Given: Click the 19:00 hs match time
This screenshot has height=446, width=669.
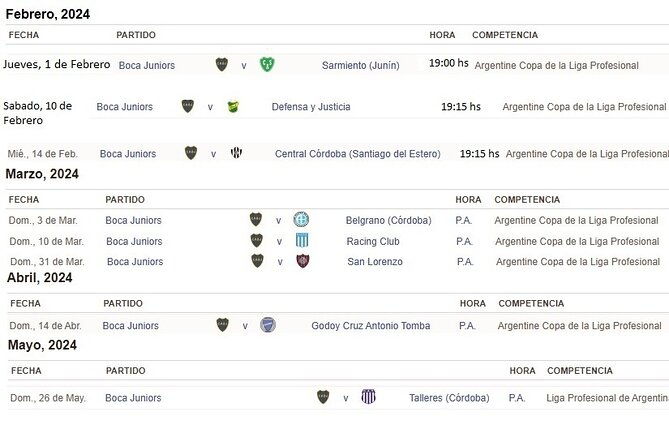Looking at the screenshot, I should [448, 64].
